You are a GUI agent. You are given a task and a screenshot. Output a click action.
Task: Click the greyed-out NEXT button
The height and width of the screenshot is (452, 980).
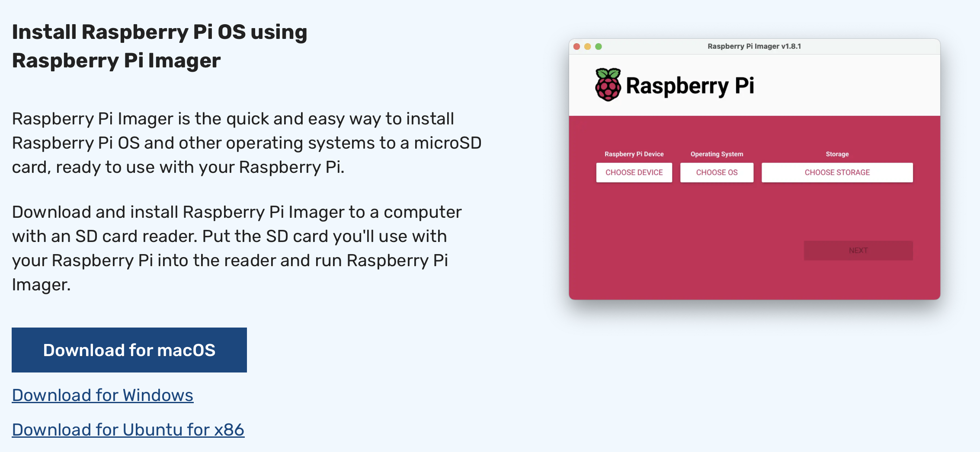[858, 250]
